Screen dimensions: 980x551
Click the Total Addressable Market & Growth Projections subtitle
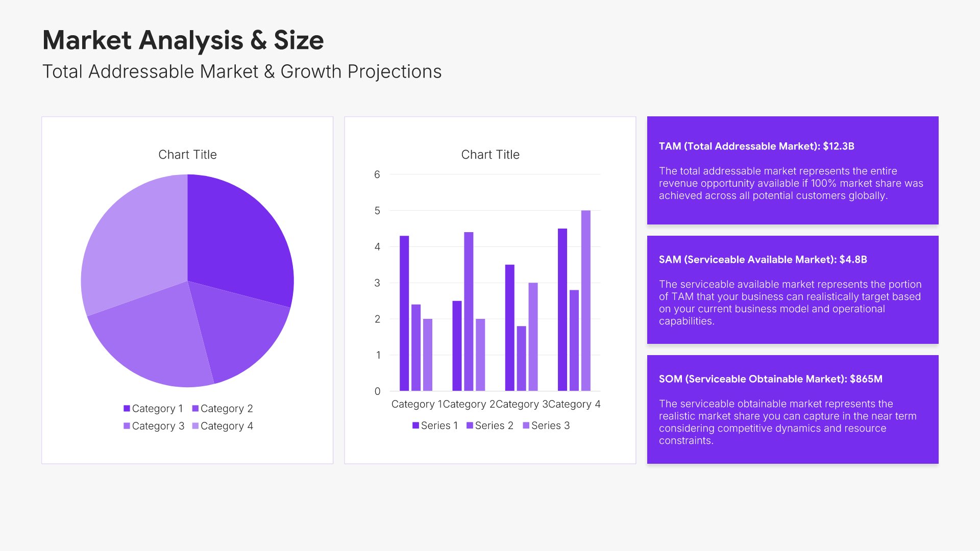[x=242, y=71]
